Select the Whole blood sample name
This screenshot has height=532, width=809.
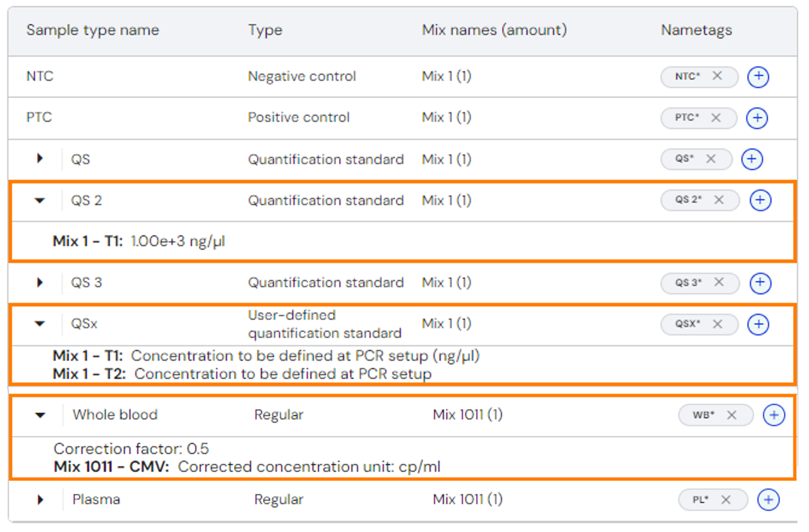(x=115, y=414)
